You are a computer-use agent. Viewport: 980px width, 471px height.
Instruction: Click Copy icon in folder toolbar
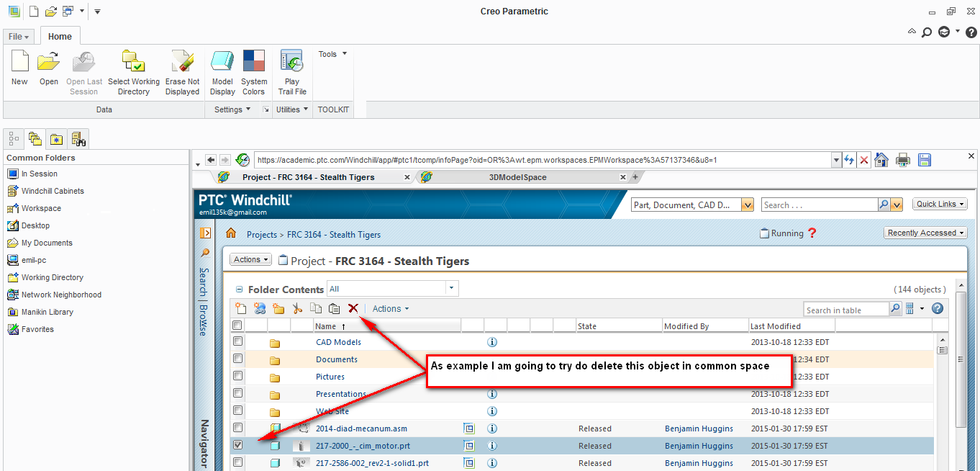316,308
